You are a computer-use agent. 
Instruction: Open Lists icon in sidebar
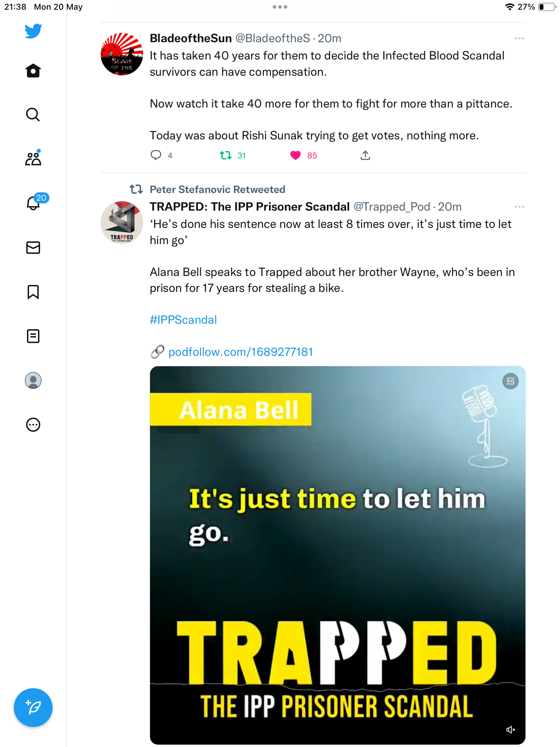coord(33,336)
